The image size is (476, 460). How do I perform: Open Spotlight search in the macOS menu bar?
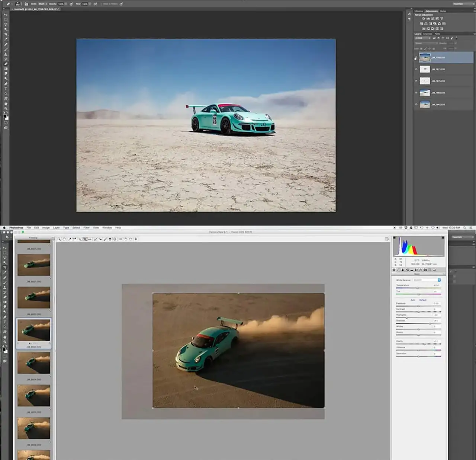pyautogui.click(x=464, y=228)
